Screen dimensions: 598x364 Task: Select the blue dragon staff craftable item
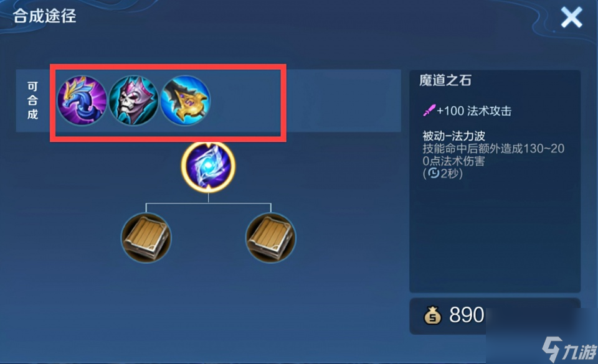click(x=82, y=100)
